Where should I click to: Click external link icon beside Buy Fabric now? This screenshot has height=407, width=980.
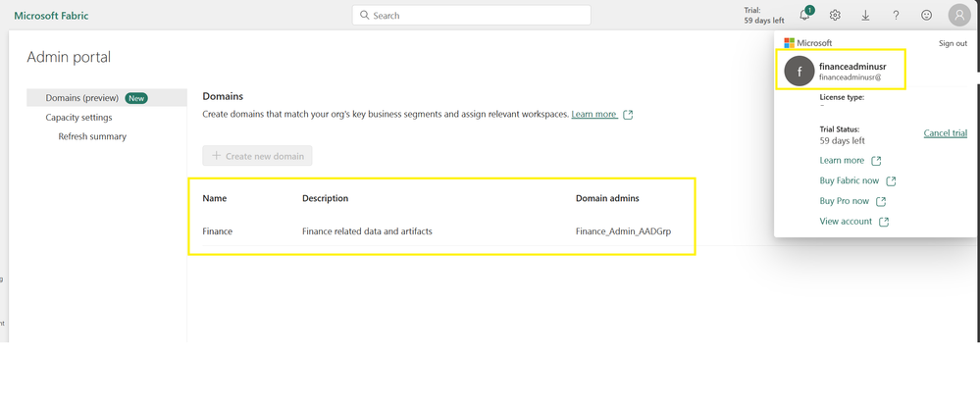(892, 181)
